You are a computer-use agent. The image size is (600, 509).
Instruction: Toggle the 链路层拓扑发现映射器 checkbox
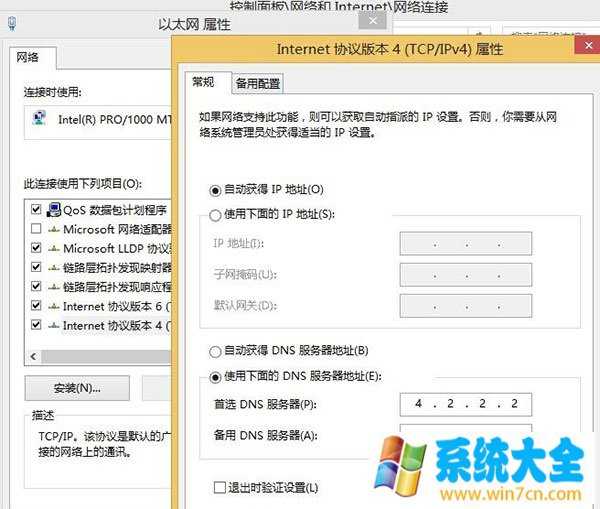(36, 267)
